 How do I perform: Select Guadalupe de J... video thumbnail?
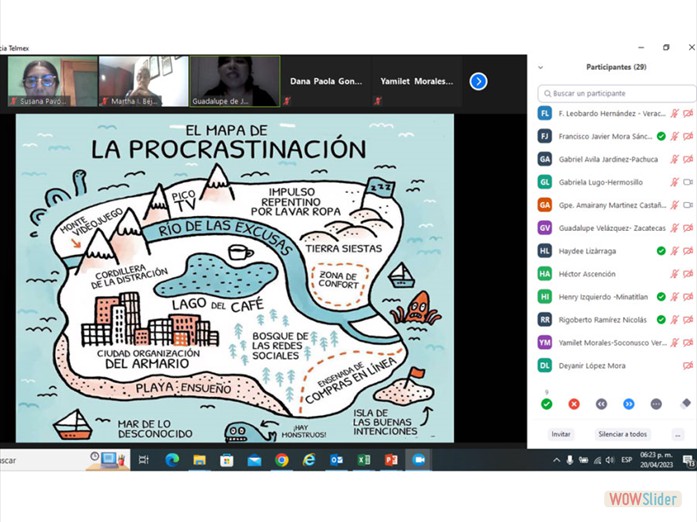click(x=235, y=81)
